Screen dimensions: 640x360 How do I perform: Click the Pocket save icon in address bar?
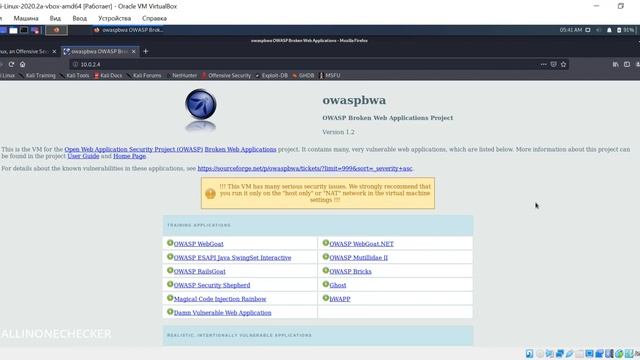(x=553, y=64)
